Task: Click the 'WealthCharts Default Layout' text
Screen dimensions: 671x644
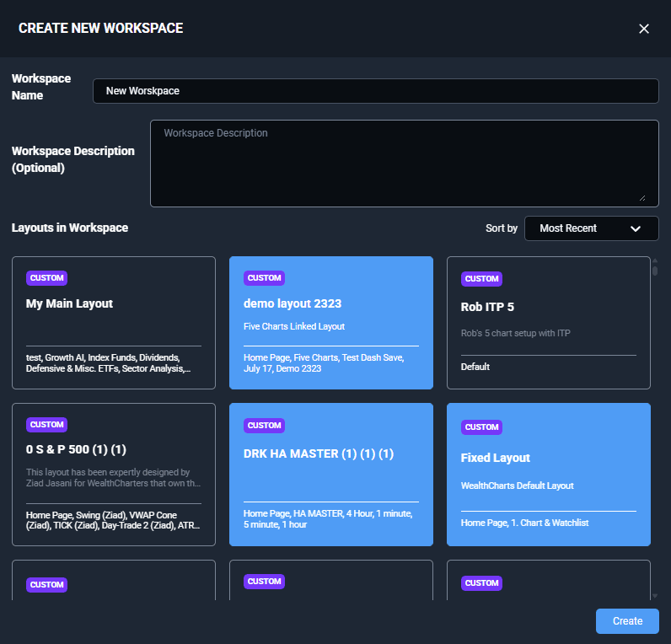Action: point(517,486)
